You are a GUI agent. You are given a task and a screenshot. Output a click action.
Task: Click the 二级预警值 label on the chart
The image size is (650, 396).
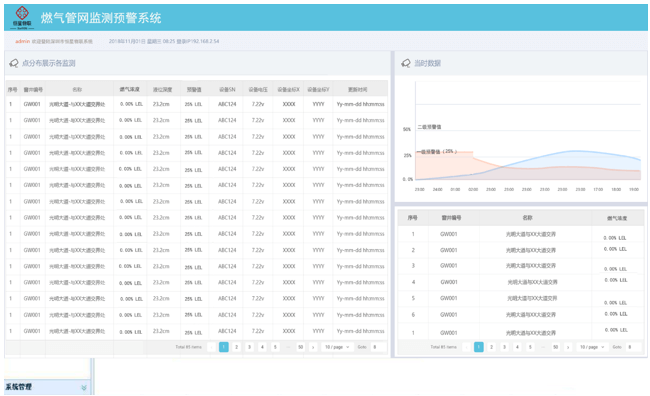(429, 127)
